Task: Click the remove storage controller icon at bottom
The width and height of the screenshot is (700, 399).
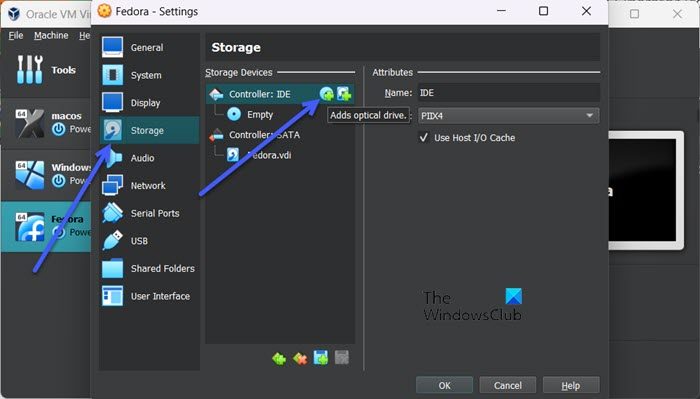Action: click(300, 358)
